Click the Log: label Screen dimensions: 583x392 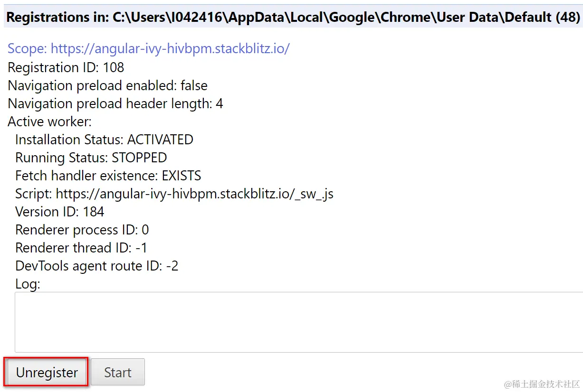click(x=28, y=284)
